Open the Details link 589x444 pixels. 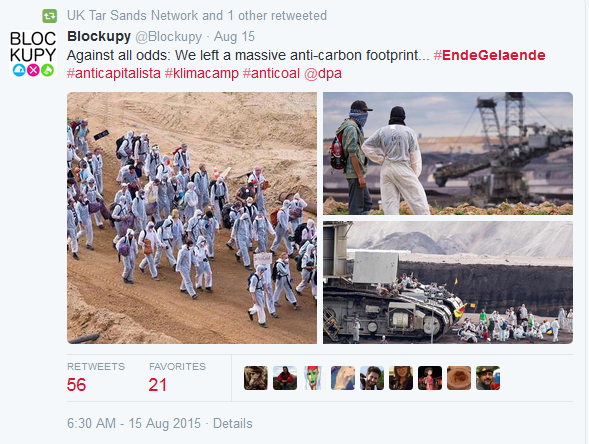point(233,423)
